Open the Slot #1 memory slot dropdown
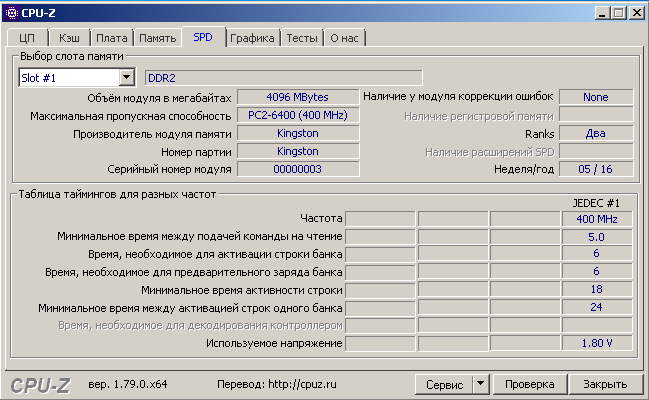Screen dimensions: 649x400 click(77, 77)
